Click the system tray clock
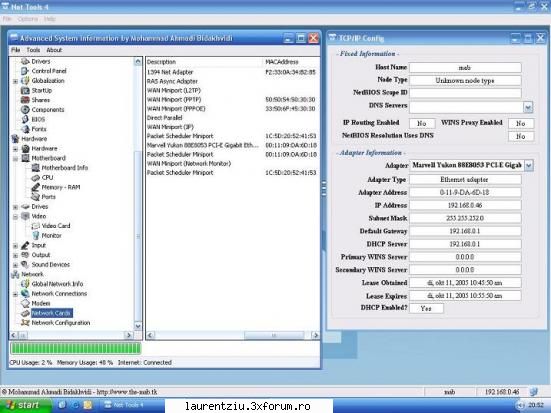Viewport: 551px width, 413px height. click(535, 405)
